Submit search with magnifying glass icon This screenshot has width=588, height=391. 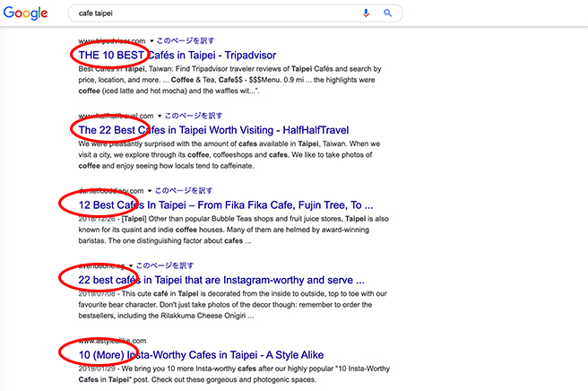(x=388, y=13)
